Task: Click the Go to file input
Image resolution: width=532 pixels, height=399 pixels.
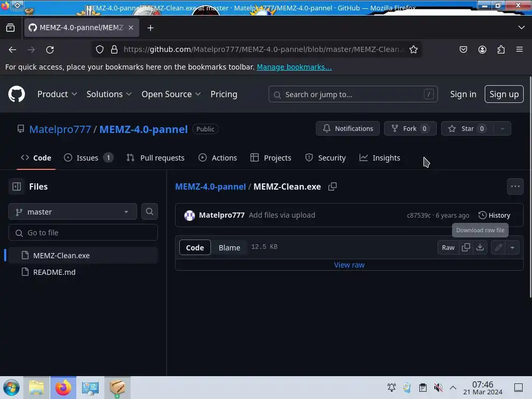Action: click(83, 233)
